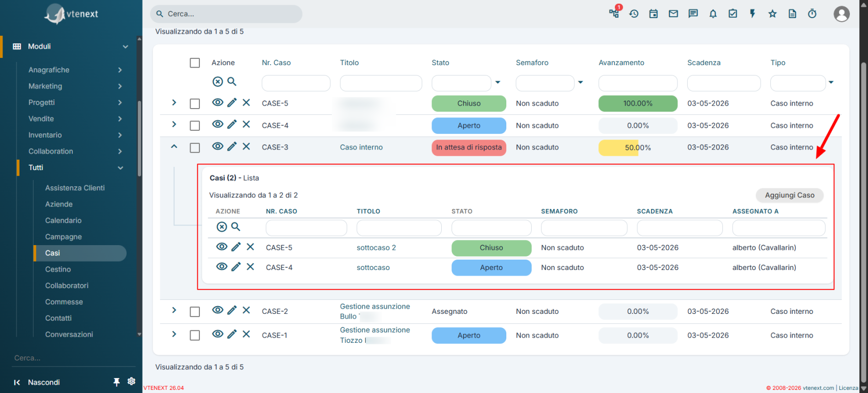Expand the CASE-2 row chevron
Screen dimensions: 868x393
(174, 310)
